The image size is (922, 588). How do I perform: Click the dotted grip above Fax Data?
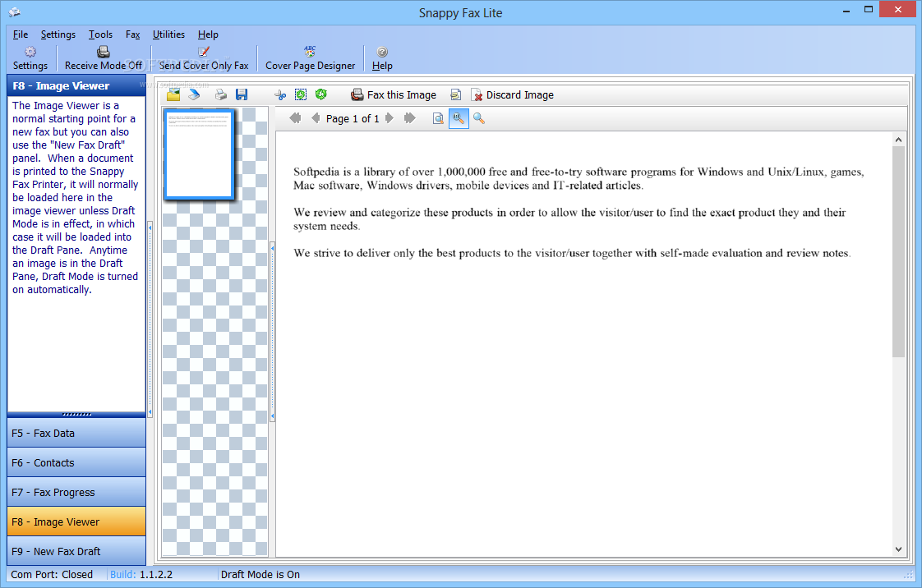76,415
